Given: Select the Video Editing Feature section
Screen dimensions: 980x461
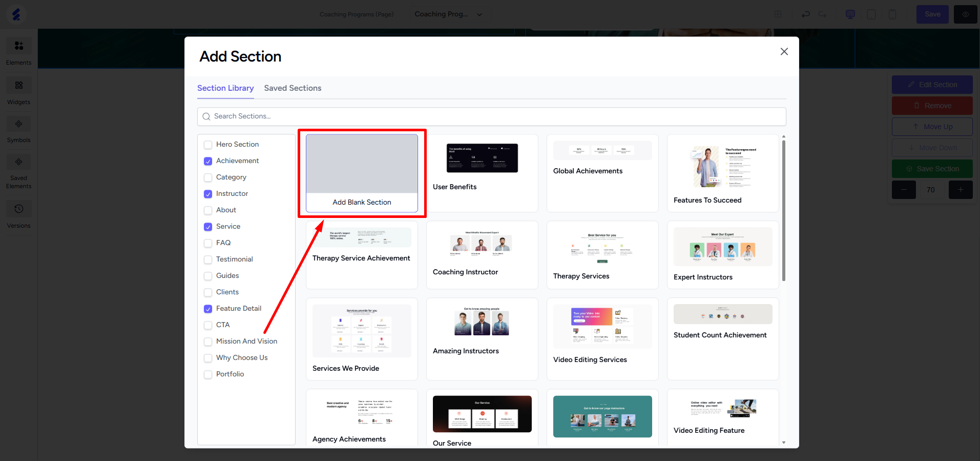Looking at the screenshot, I should coord(723,418).
